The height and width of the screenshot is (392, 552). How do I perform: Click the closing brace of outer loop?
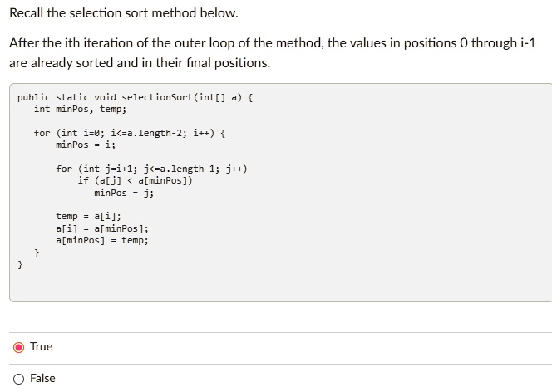(x=37, y=252)
